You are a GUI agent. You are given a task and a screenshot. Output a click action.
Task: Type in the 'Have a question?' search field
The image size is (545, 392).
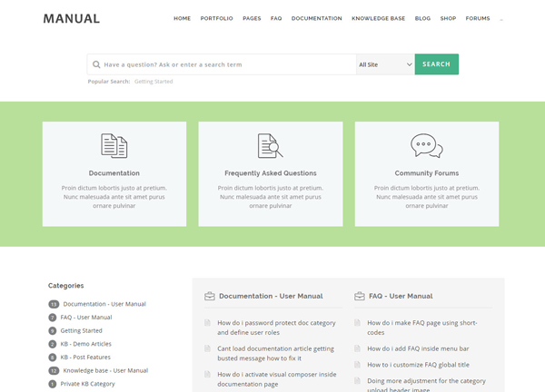point(227,64)
